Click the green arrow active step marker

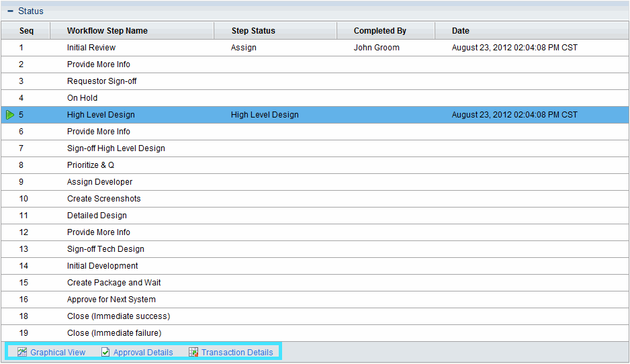point(10,115)
